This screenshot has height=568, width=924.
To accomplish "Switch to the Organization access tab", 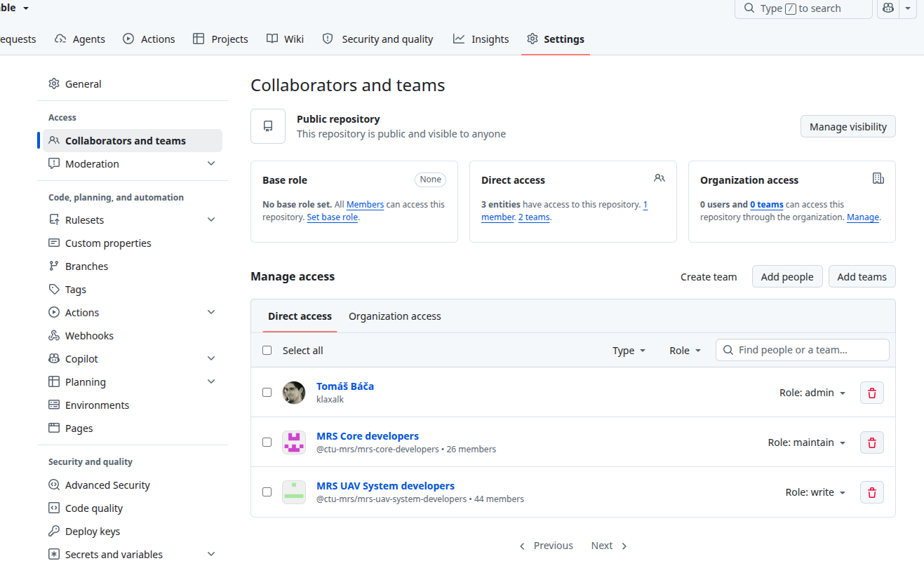I will 395,316.
